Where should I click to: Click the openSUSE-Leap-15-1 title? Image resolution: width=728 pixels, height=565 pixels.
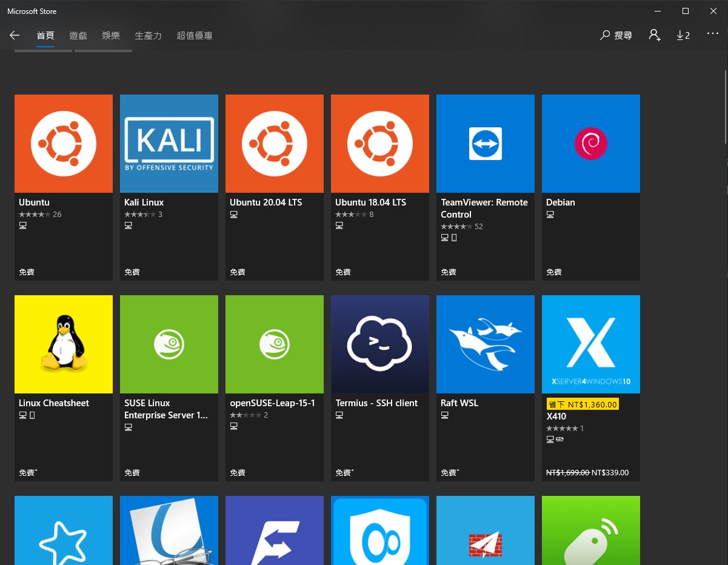[272, 403]
